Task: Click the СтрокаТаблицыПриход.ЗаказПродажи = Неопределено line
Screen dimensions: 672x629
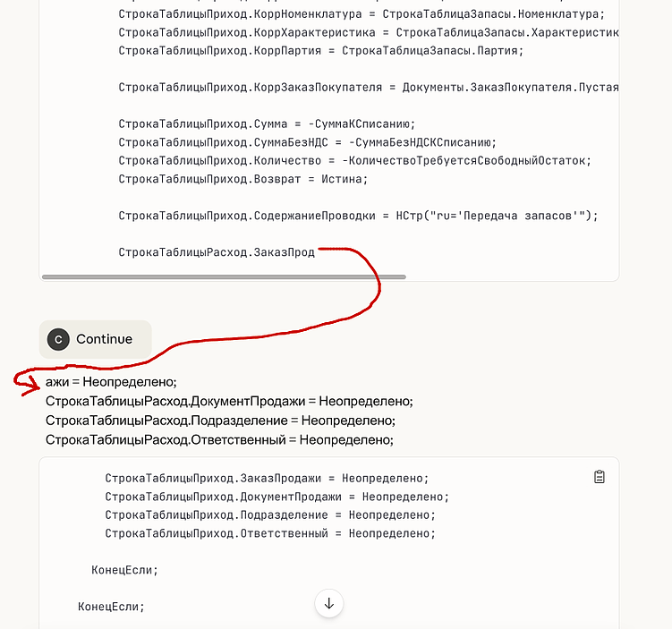Action: [x=267, y=478]
